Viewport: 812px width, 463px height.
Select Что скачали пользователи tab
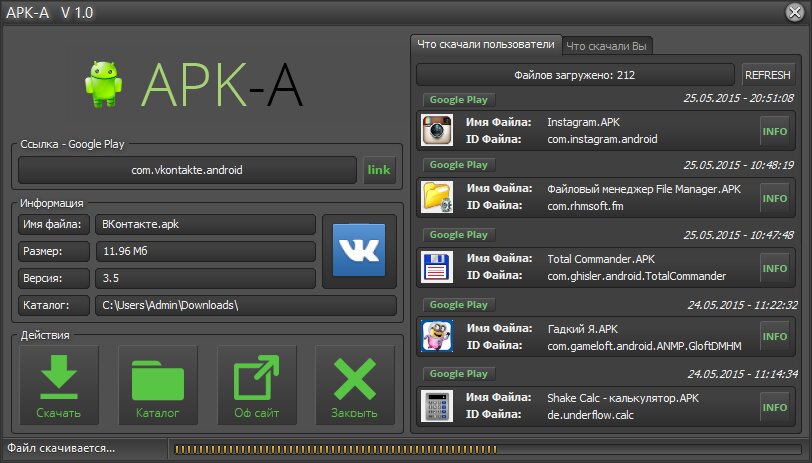click(485, 45)
